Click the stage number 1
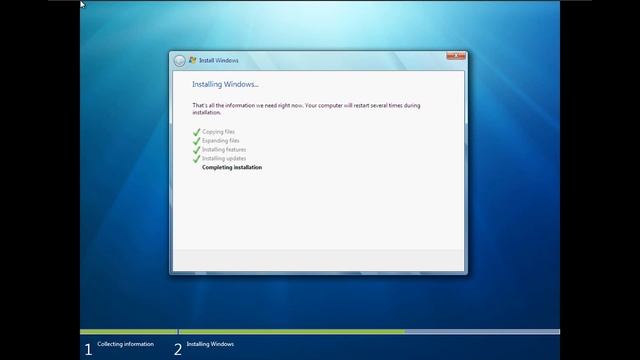Image resolution: width=640 pixels, height=360 pixels. click(x=88, y=350)
